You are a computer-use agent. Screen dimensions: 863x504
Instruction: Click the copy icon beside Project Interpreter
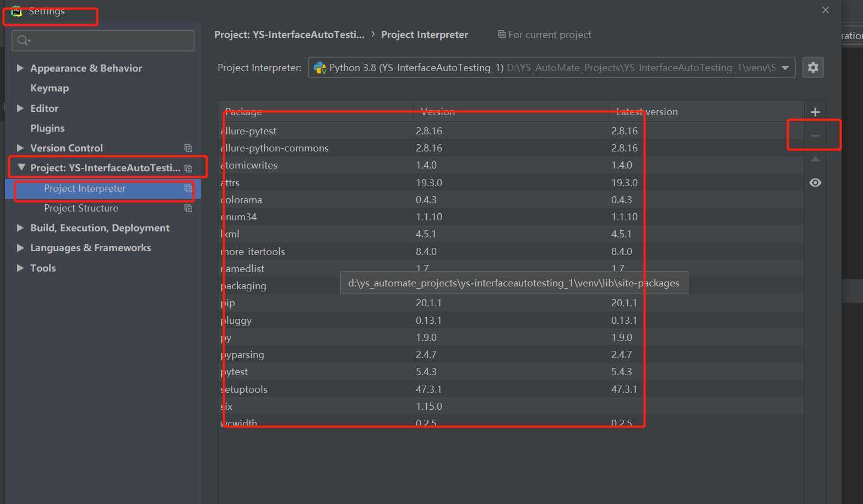click(188, 188)
